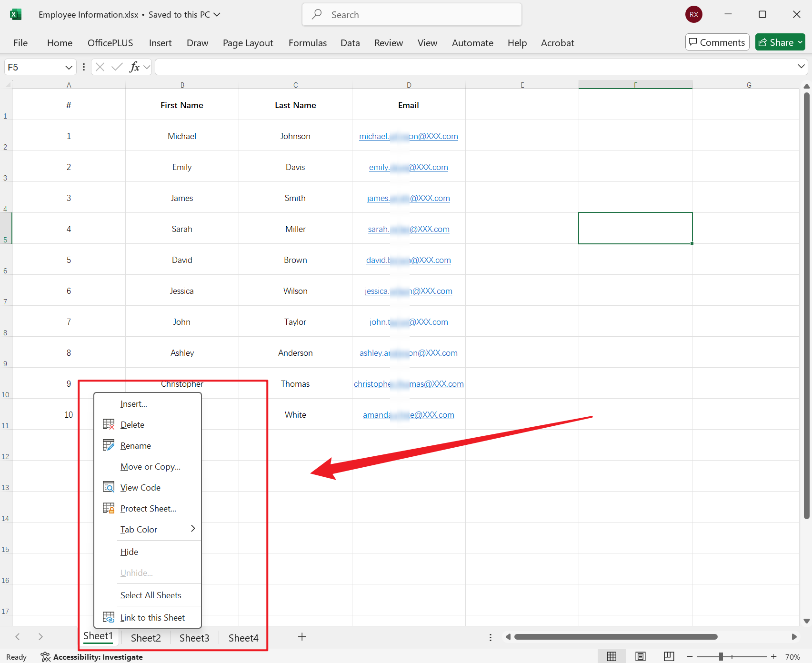This screenshot has height=663, width=812.
Task: Select Move or Copy from the menu
Action: point(150,466)
